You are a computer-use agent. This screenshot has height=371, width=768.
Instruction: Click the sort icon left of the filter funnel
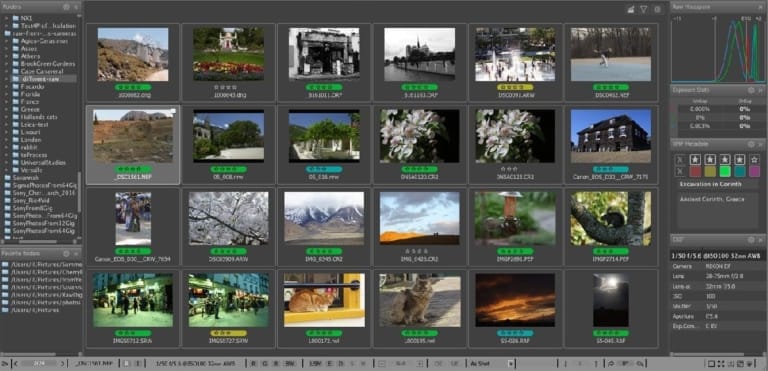631,9
